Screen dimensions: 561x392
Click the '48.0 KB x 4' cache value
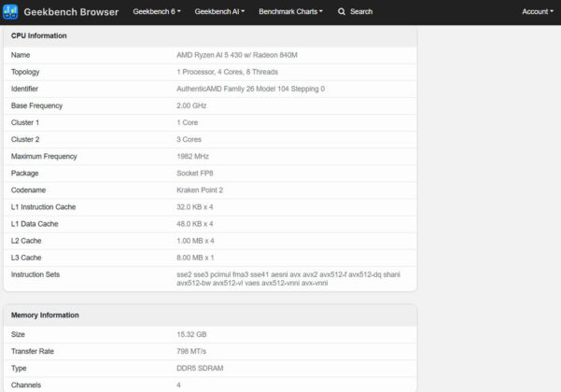pyautogui.click(x=195, y=224)
